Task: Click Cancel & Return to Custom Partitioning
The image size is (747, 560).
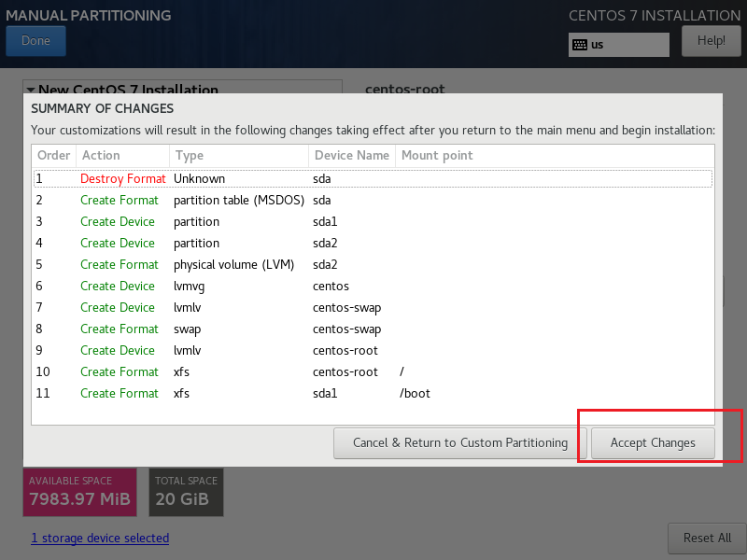Action: click(460, 443)
